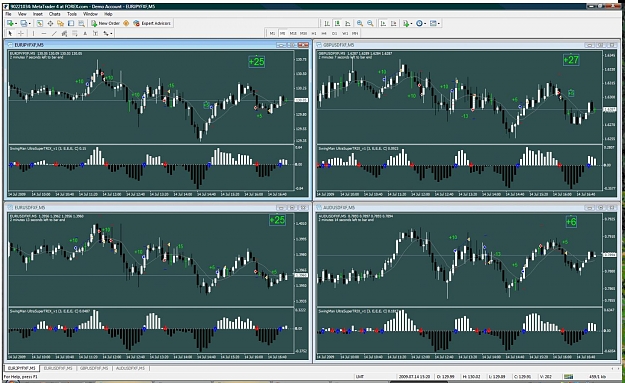Open the Insert menu
This screenshot has width=625, height=383.
click(x=38, y=14)
